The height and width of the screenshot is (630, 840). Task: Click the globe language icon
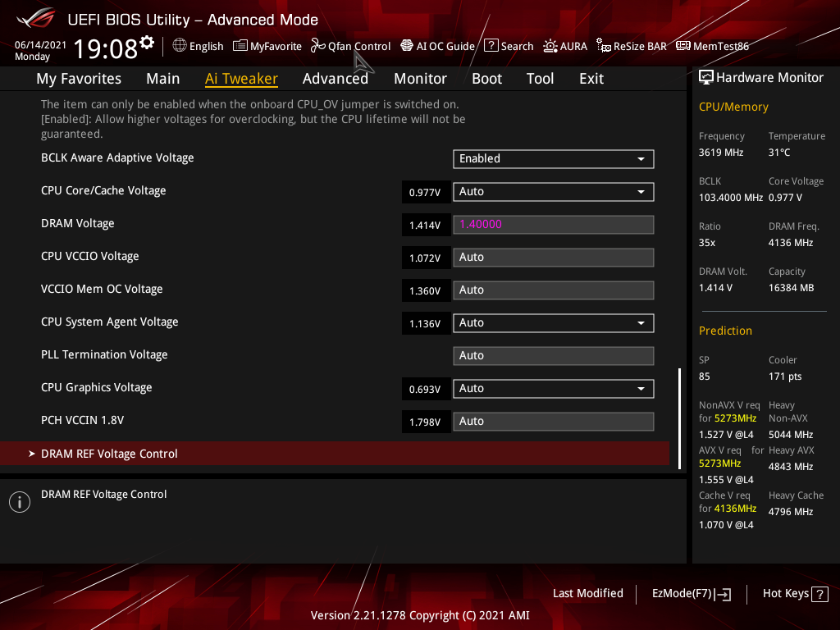(x=180, y=46)
